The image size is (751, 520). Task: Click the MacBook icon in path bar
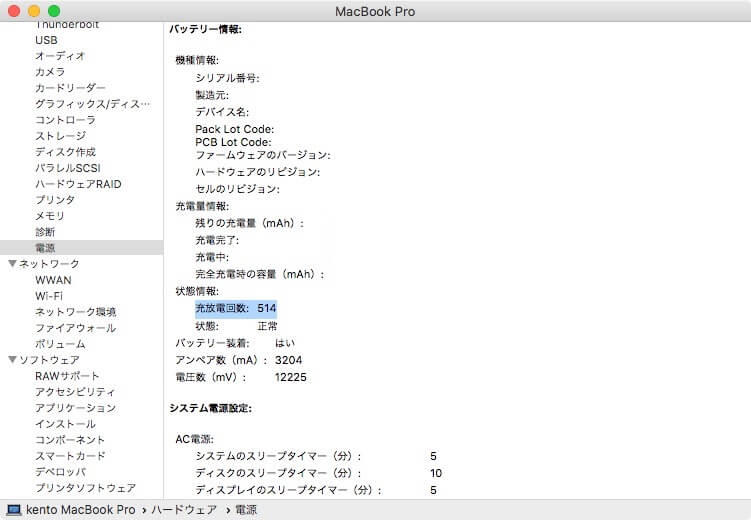point(13,510)
